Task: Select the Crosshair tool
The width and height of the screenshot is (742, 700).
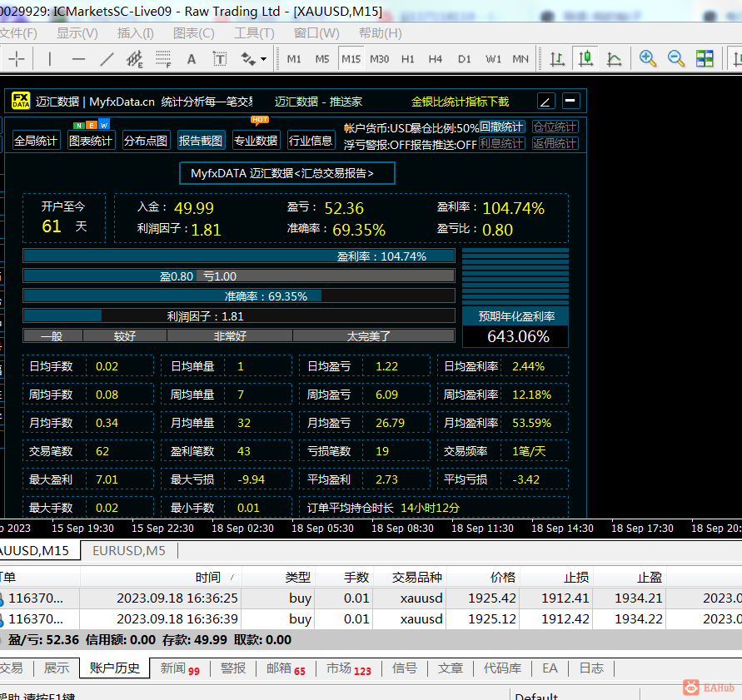Action: click(17, 59)
